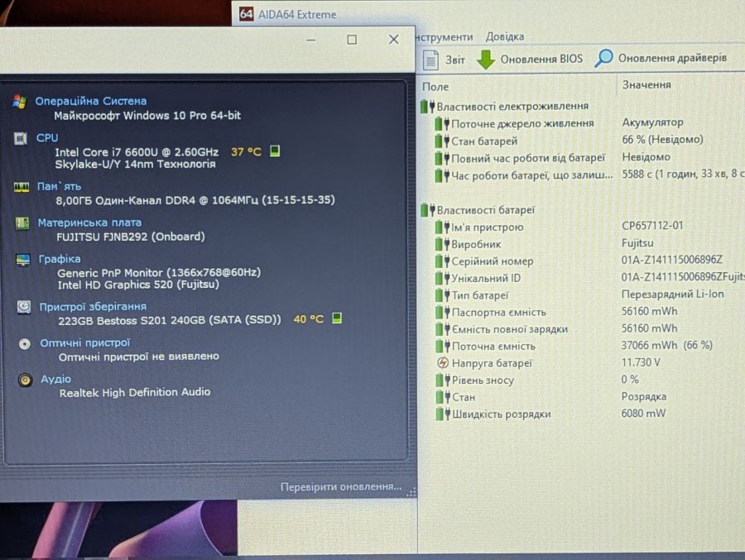Screen dimensions: 745x560
Task: Click the disk drive icon beside Пристрої зберігання
Action: [24, 307]
